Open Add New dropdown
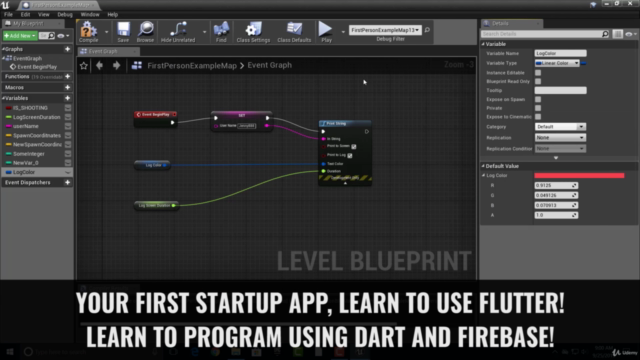Screen dimensions: 640x360 [20, 36]
